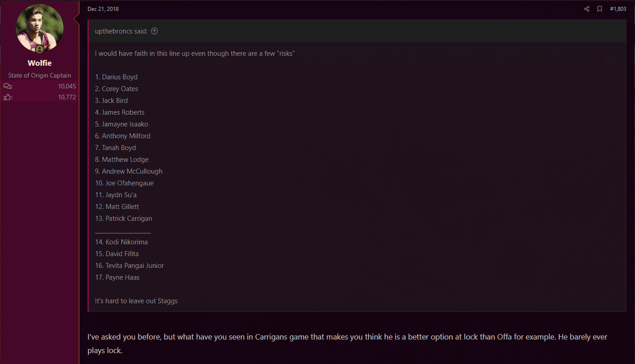
Task: Click Wolfie's reply text about Carrigan at lock
Action: 347,344
